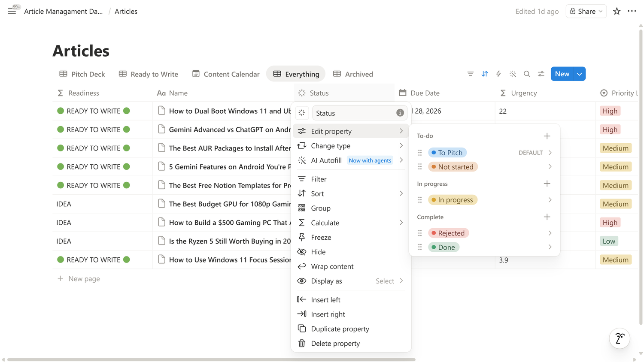644x362 pixels.
Task: Click the filter icon in database toolbar
Action: point(471,74)
